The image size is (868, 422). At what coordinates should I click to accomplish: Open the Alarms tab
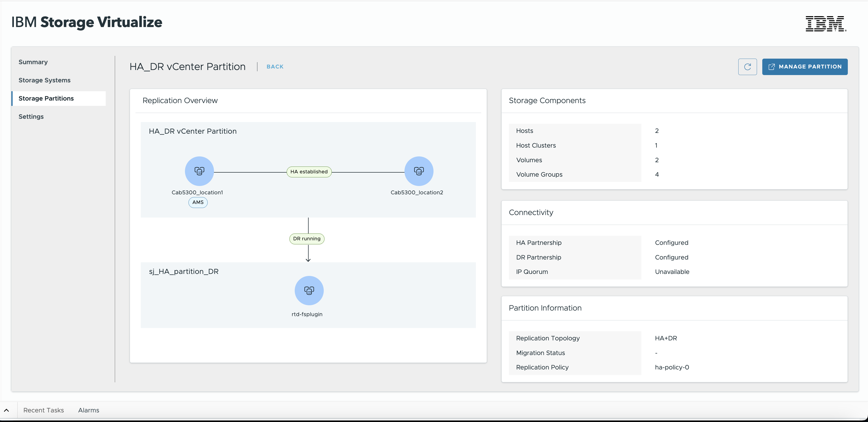[89, 410]
